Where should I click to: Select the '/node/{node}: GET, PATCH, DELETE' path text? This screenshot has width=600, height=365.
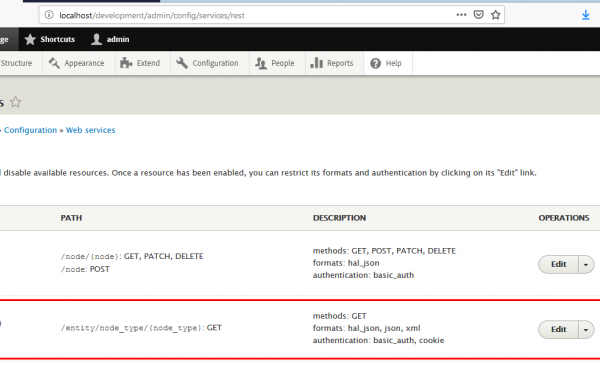pos(132,256)
